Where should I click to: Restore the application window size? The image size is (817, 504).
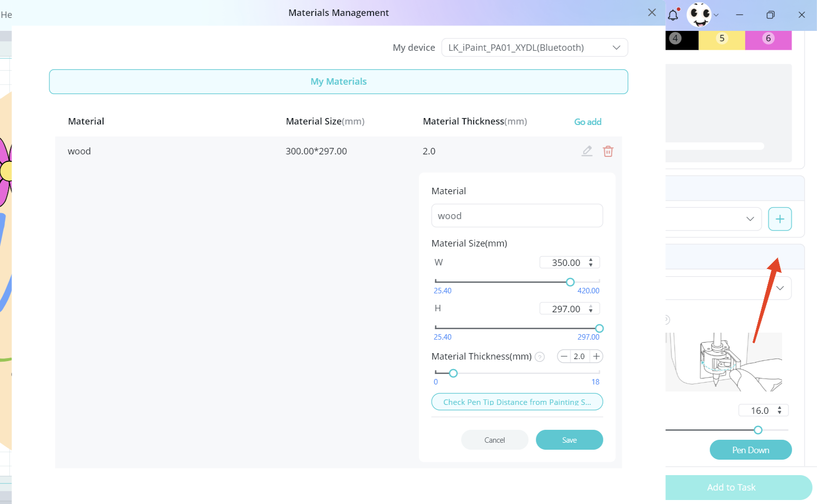pos(771,15)
